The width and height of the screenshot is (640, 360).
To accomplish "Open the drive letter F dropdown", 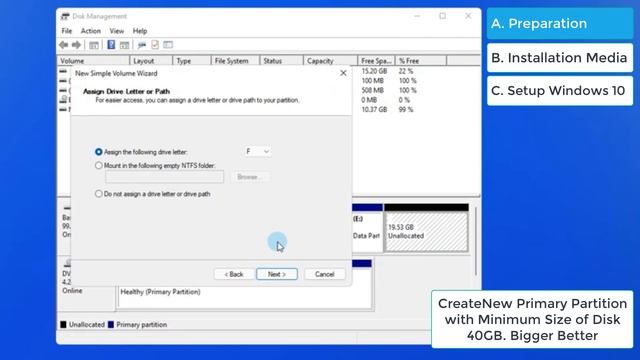I will pos(258,151).
